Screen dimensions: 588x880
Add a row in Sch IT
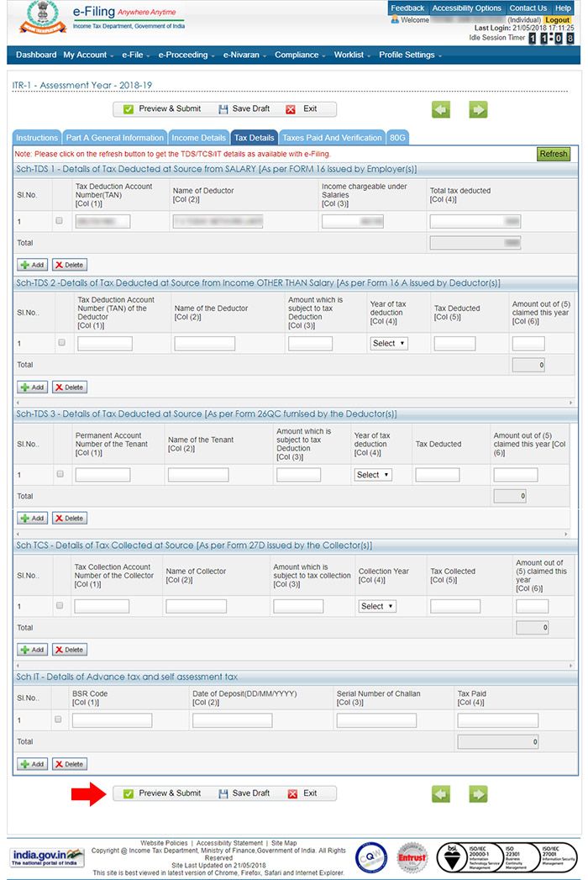click(33, 764)
